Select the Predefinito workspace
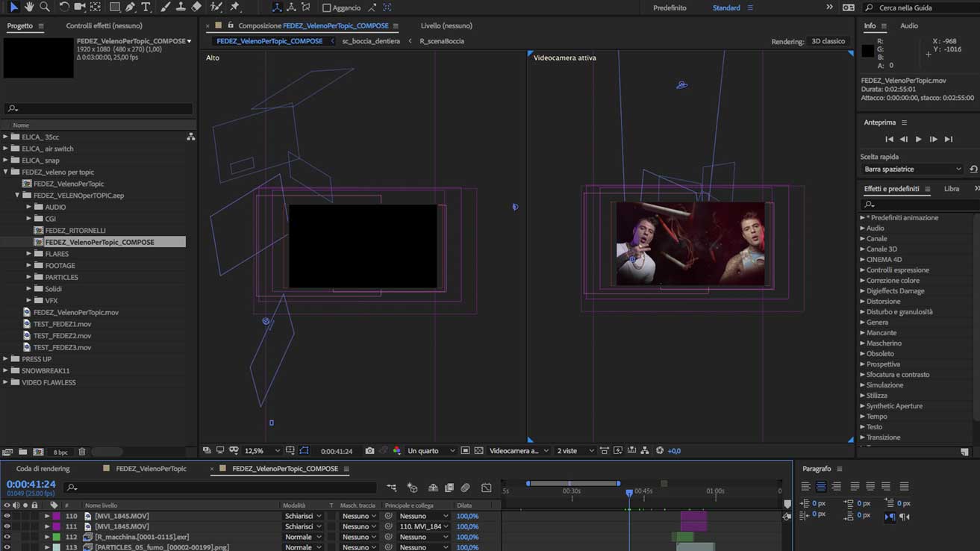This screenshot has width=980, height=551. coord(670,7)
